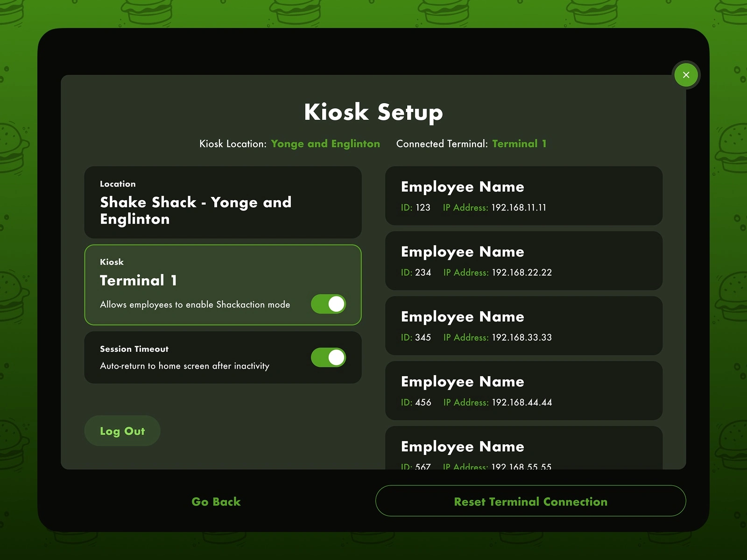Select the Kiosk Terminal 1 card

pos(223,285)
